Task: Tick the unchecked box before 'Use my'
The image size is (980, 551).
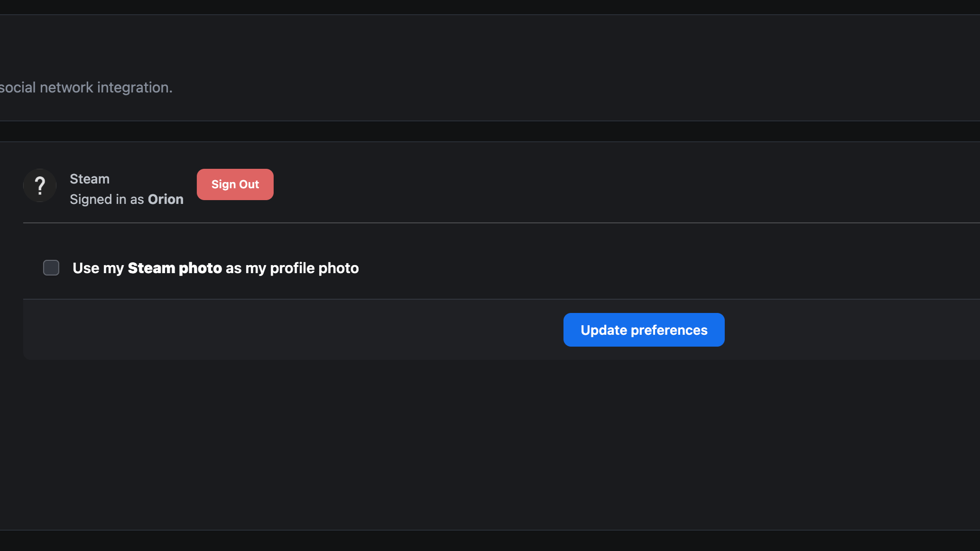Action: click(51, 268)
